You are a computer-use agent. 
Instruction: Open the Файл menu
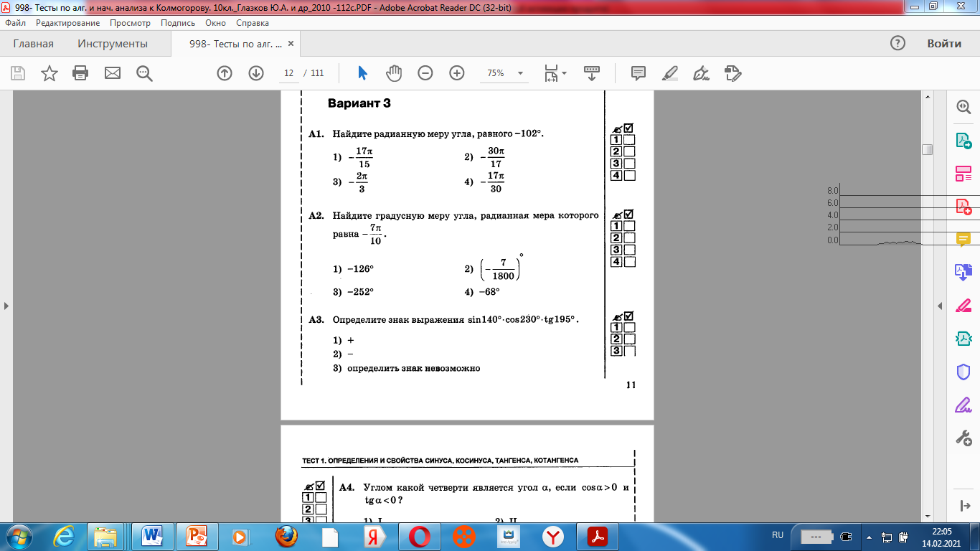click(15, 23)
